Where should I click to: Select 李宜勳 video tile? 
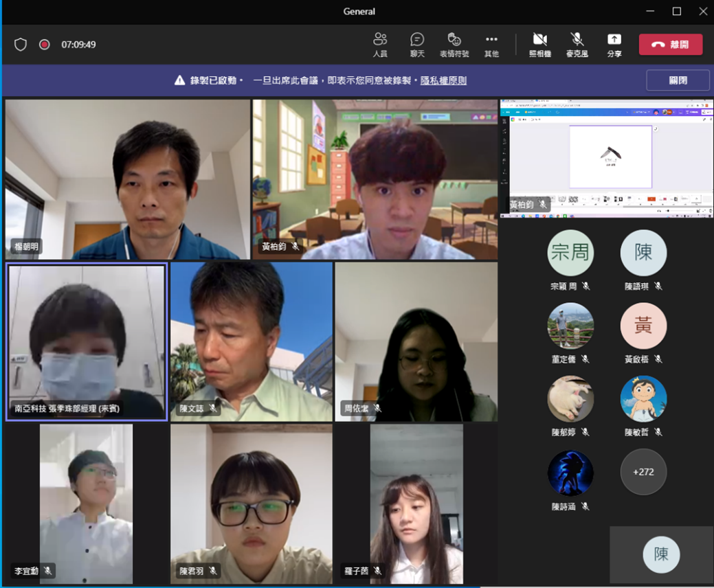87,504
